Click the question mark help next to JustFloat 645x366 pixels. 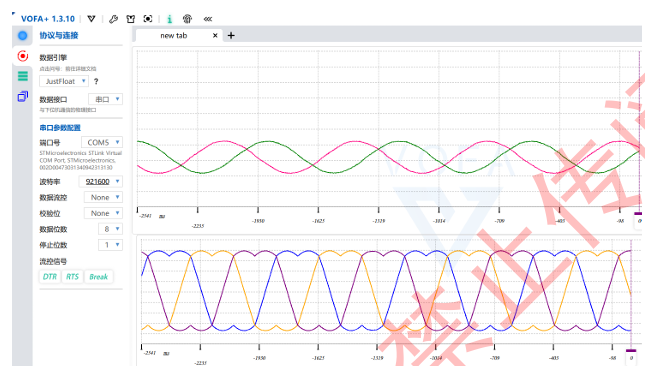(96, 81)
